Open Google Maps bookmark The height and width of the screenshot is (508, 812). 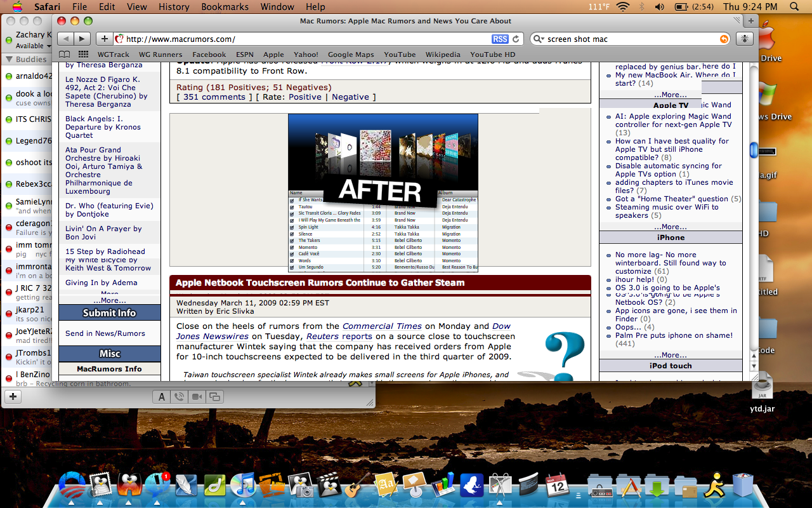351,55
